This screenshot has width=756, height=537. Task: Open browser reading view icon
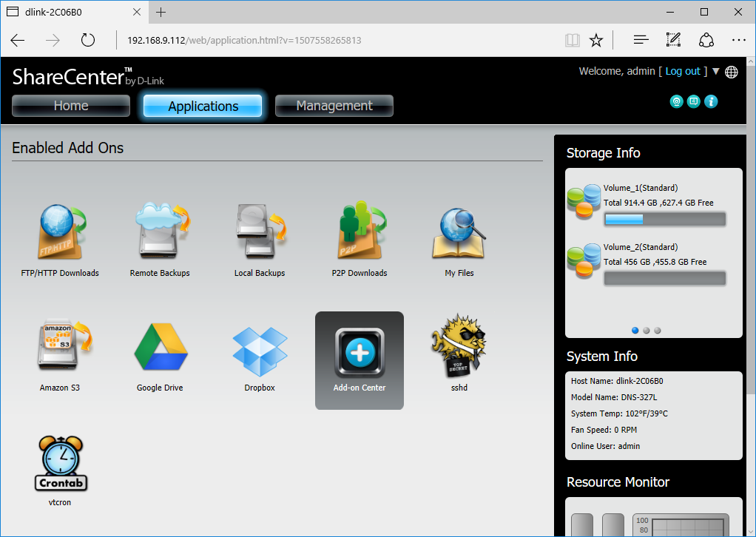tap(573, 40)
